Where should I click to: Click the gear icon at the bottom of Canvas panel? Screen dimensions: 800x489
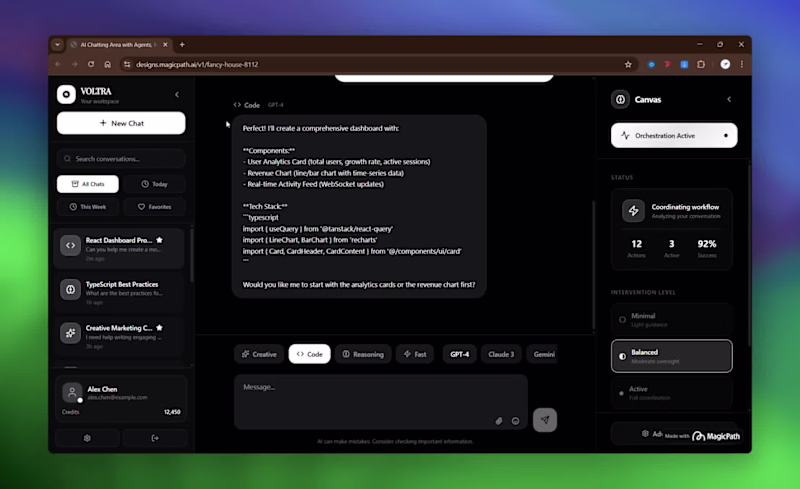pos(645,433)
